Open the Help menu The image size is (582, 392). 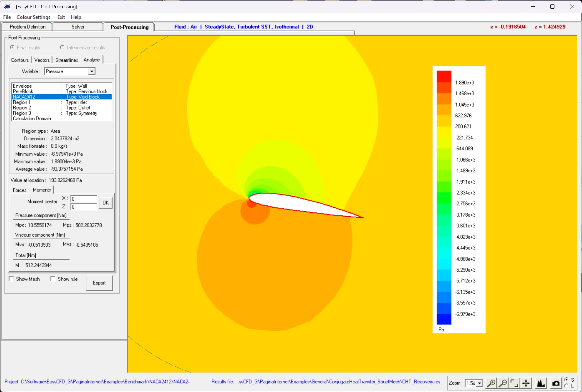tap(76, 17)
